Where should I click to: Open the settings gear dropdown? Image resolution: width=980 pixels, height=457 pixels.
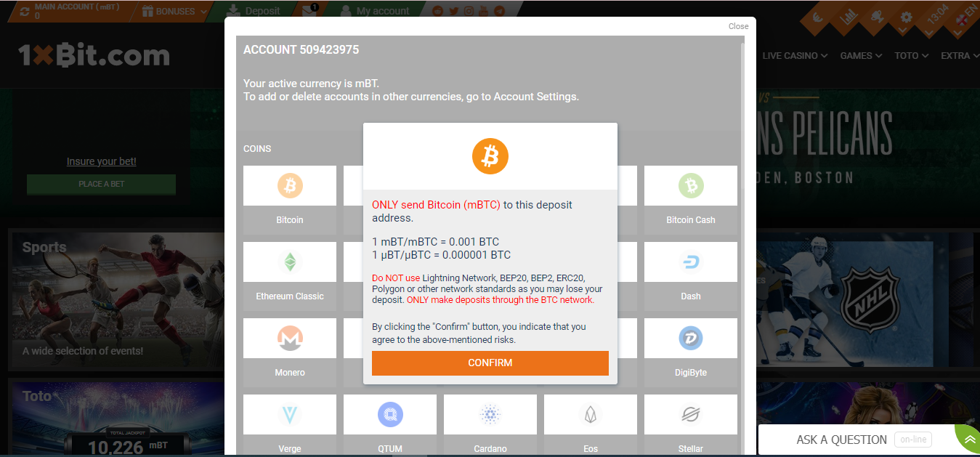pyautogui.click(x=906, y=18)
